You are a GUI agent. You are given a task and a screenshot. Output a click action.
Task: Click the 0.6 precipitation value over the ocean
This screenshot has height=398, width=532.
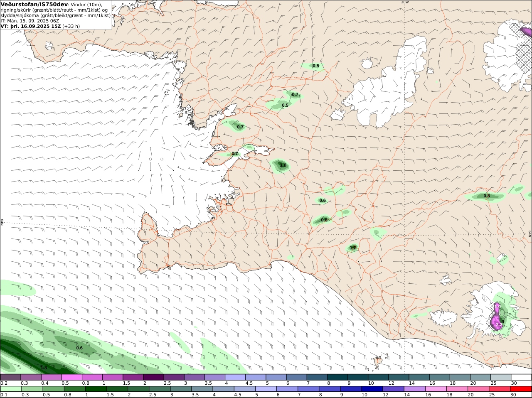[x=79, y=348]
